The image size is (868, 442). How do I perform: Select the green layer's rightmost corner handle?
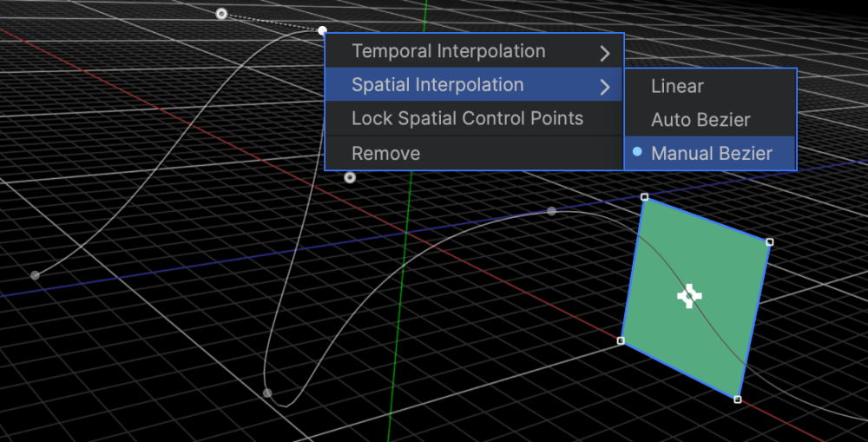click(x=769, y=242)
